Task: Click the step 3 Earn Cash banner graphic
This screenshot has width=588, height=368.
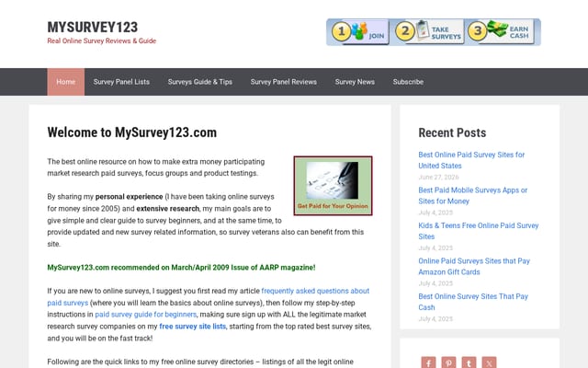Action: (501, 32)
